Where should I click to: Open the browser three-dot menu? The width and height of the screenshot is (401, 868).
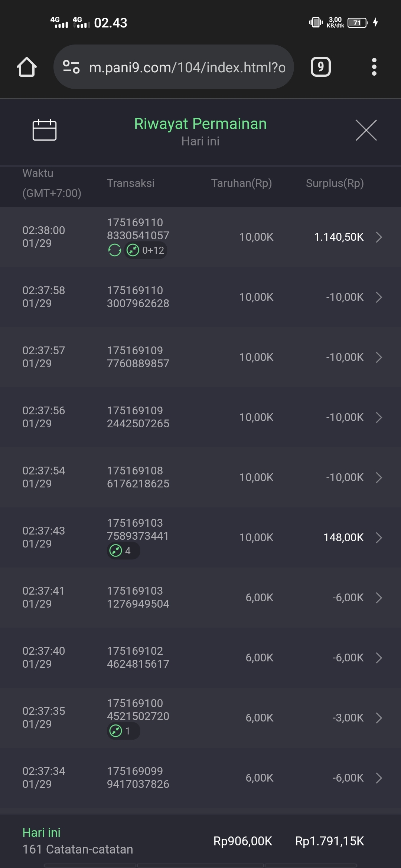pos(374,67)
